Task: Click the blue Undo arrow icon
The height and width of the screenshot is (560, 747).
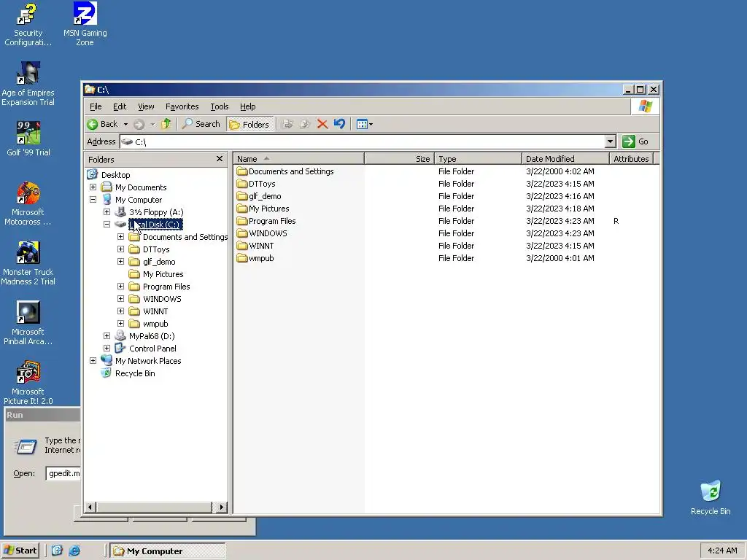Action: 339,124
